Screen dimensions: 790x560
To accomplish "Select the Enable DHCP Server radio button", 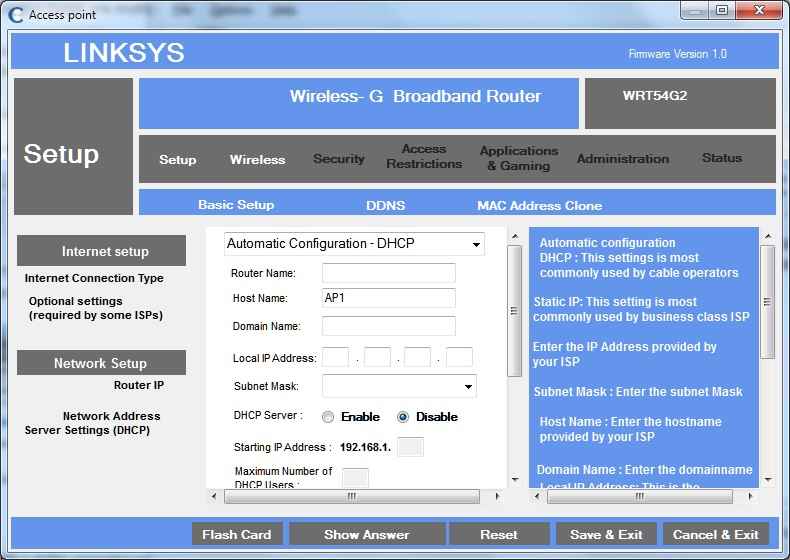I will point(328,417).
